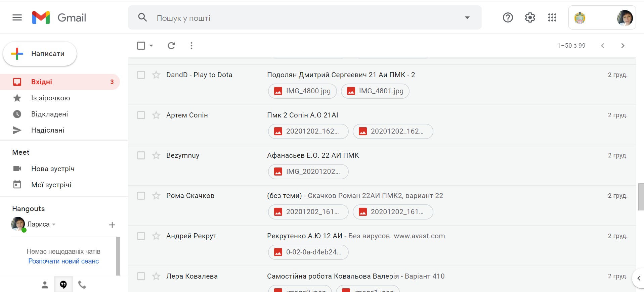Open the select-all dropdown arrow

[x=151, y=46]
